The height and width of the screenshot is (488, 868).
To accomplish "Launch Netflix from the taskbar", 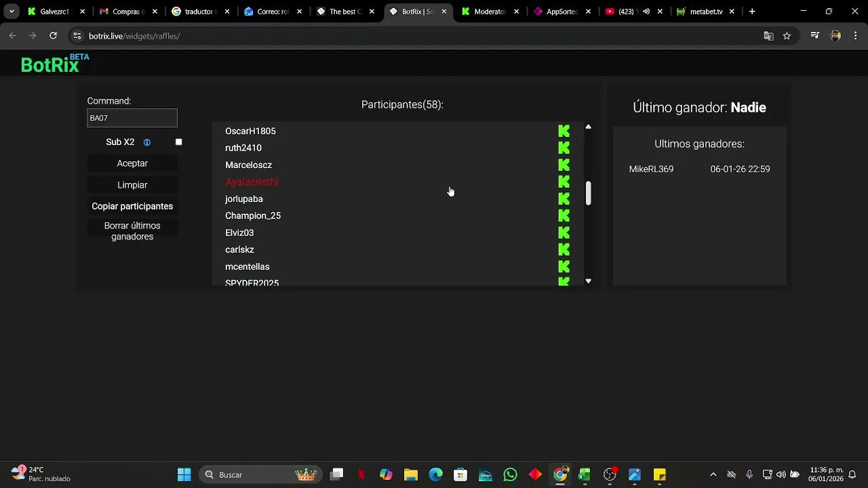I will (x=361, y=474).
